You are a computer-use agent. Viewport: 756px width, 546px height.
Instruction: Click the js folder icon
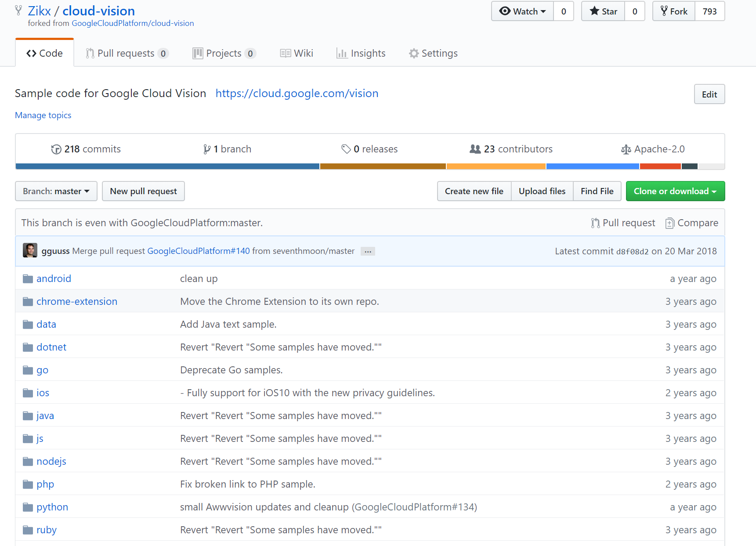pyautogui.click(x=28, y=438)
